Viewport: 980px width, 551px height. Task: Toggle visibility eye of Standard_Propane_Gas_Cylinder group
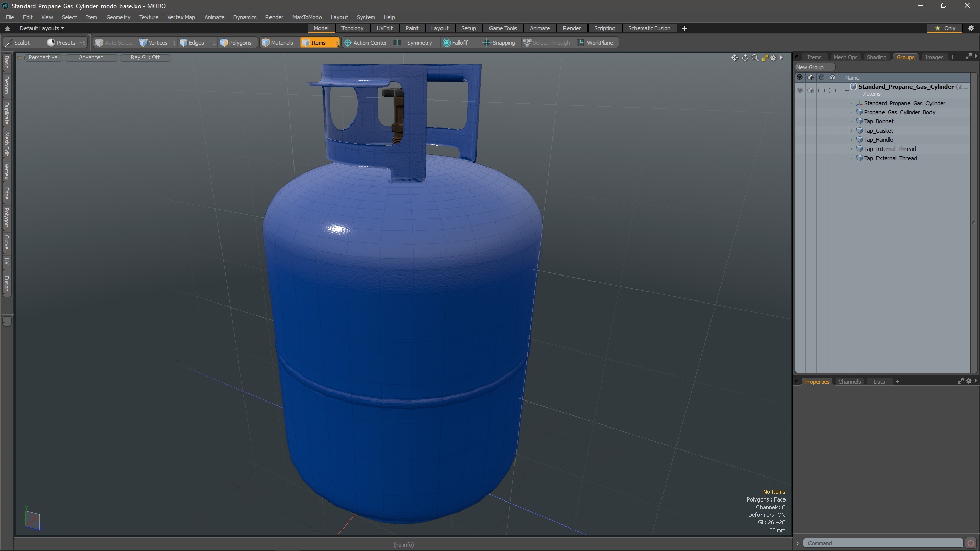[x=800, y=90]
